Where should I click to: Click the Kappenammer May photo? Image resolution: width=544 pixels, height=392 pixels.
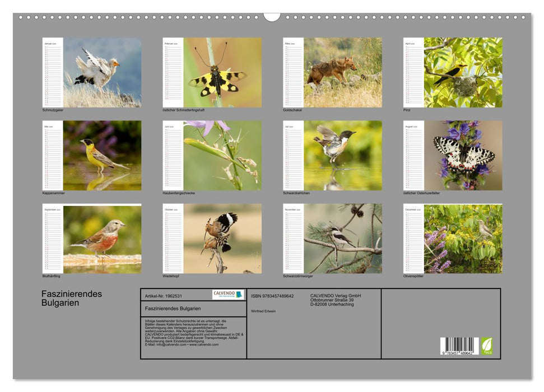click(102, 156)
